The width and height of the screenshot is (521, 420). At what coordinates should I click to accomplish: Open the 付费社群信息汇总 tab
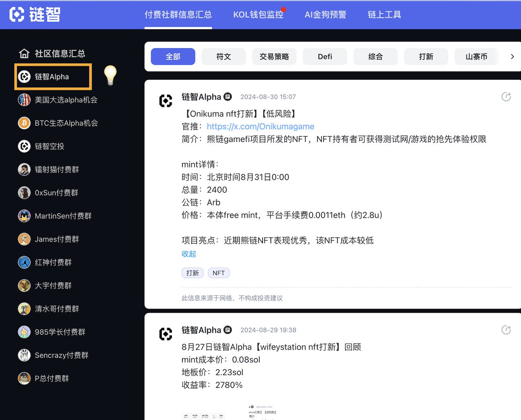(x=178, y=15)
